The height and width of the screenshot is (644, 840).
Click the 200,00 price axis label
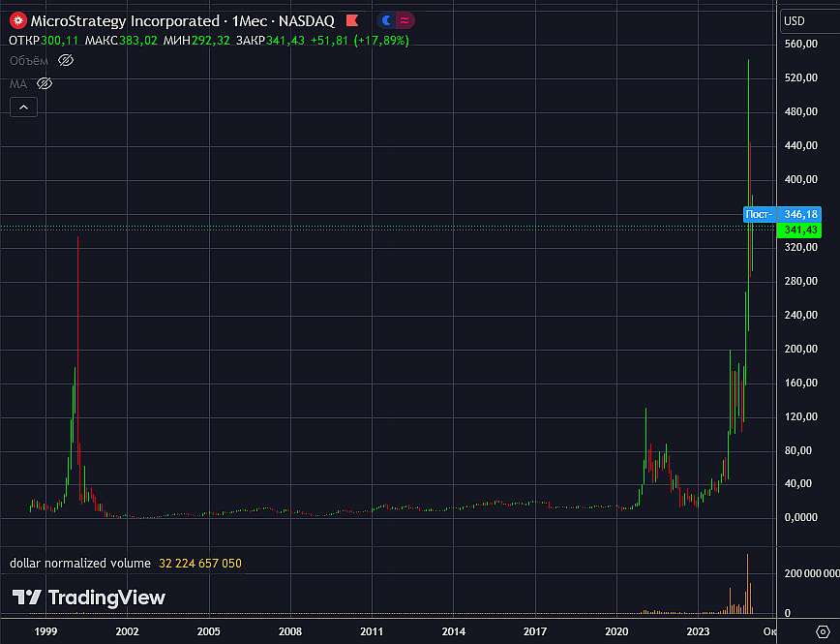click(801, 349)
